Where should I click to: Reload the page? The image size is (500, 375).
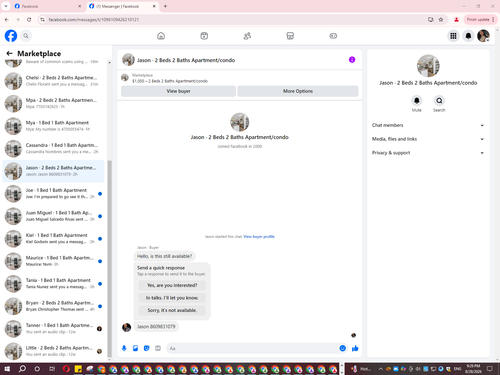(29, 20)
